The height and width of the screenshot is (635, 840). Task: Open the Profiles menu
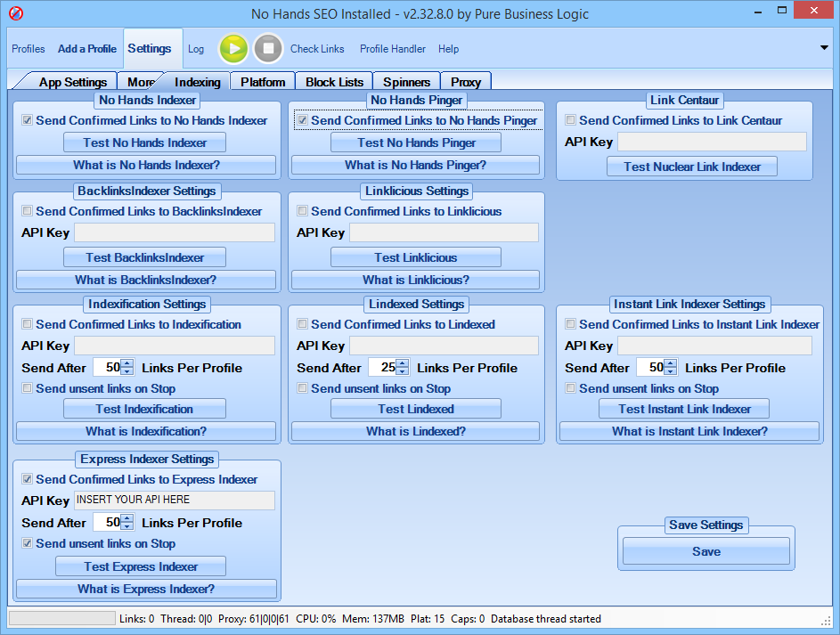click(29, 49)
